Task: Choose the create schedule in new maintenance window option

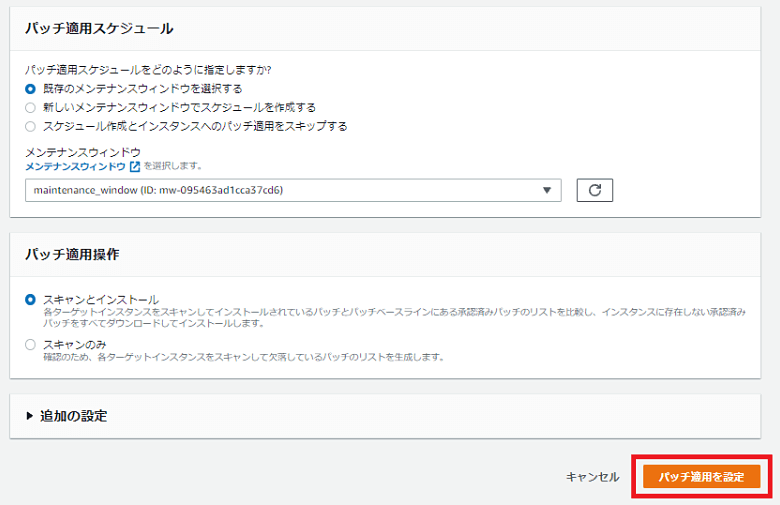Action: point(30,107)
